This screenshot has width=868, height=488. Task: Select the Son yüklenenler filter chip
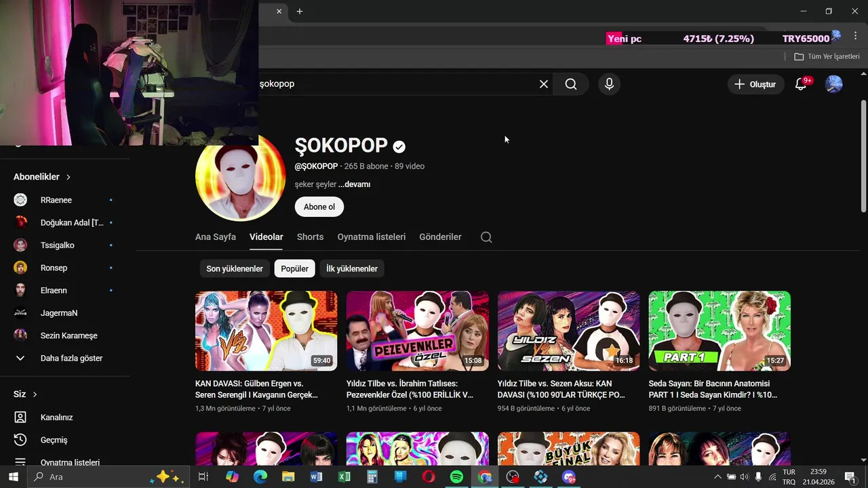[235, 269]
